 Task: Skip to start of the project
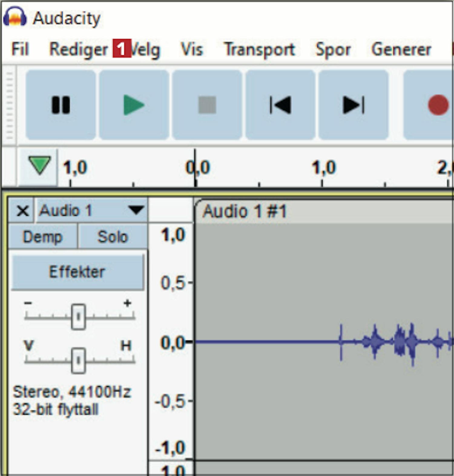click(280, 105)
